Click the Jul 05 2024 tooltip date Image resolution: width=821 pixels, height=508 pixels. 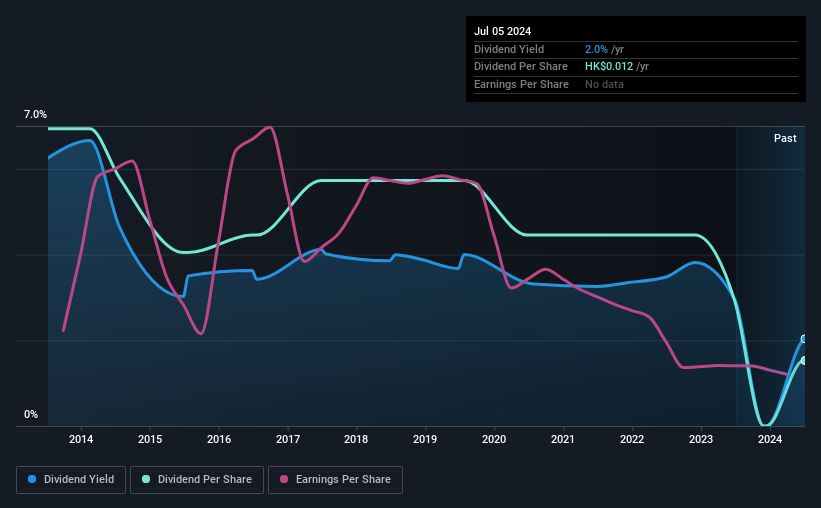point(503,31)
